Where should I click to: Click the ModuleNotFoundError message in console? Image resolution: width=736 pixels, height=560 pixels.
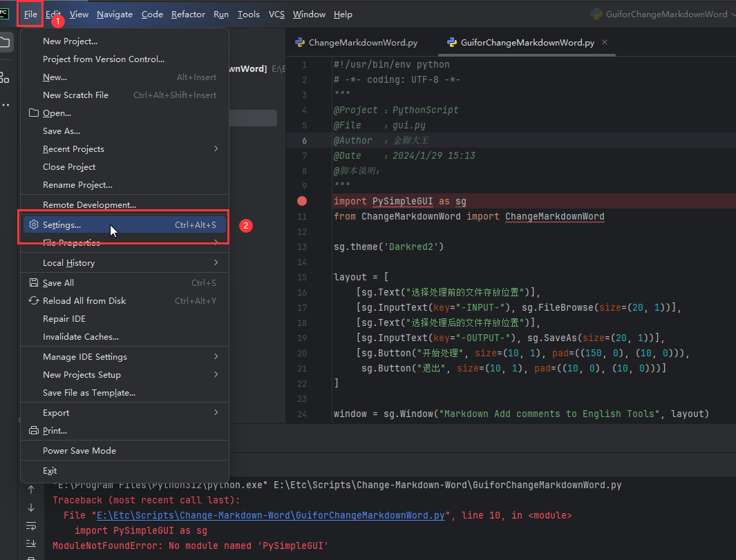coord(190,546)
